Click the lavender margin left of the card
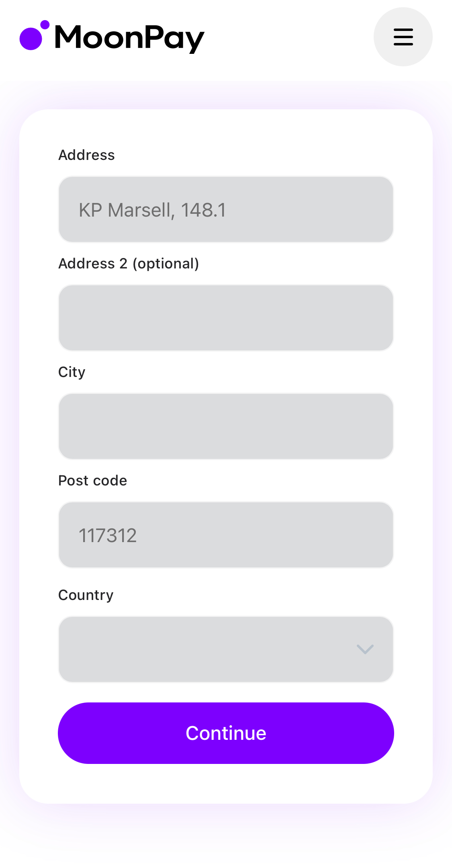This screenshot has width=452, height=868. click(9, 442)
